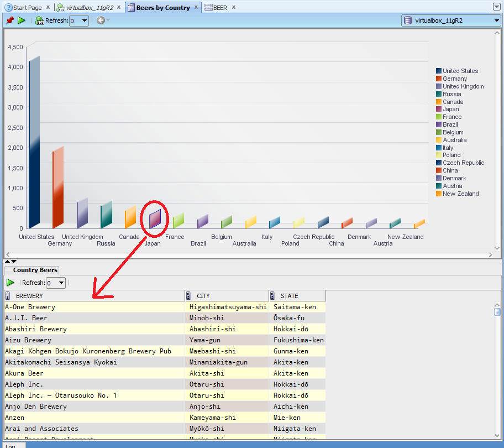Click the Fukushima-ken state cell
504x448 pixels.
tap(297, 340)
